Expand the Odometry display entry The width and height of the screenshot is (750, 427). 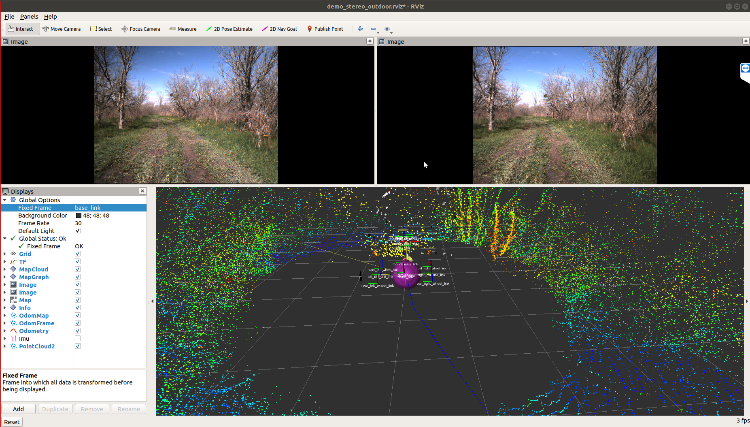tap(4, 330)
